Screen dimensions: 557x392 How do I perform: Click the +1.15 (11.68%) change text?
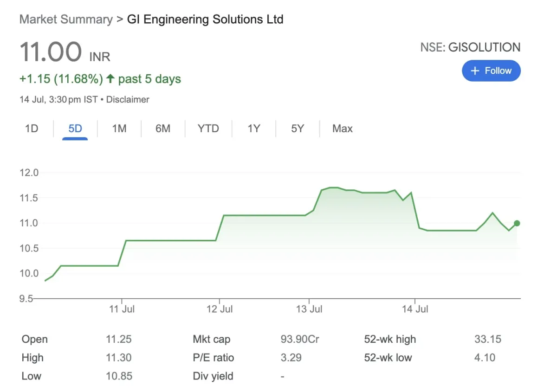61,79
